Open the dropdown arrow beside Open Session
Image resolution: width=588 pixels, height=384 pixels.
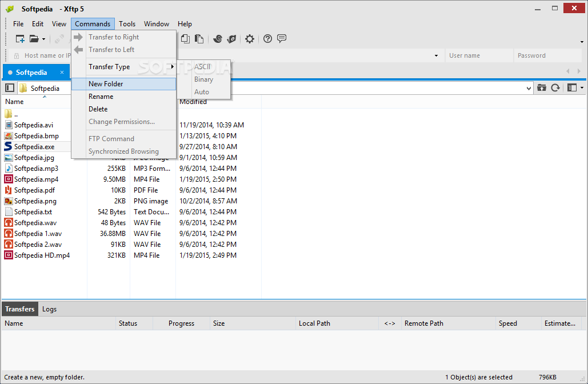[x=43, y=39]
